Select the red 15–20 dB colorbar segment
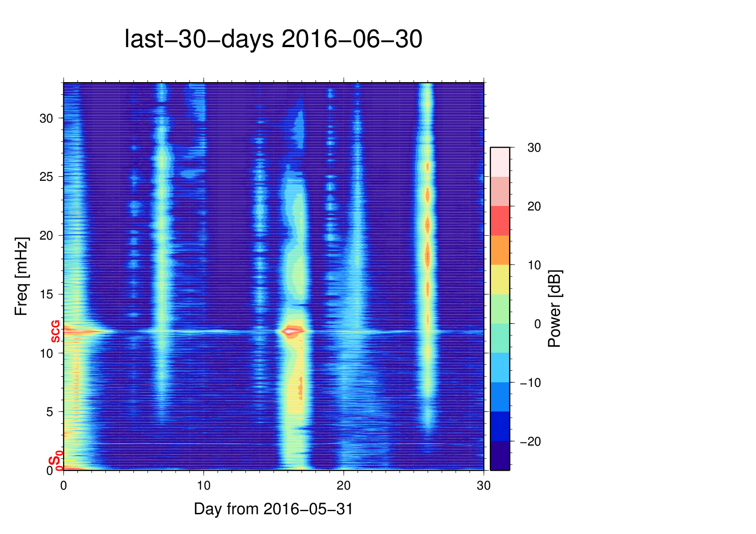Screen dimensions: 756x534 click(x=500, y=221)
